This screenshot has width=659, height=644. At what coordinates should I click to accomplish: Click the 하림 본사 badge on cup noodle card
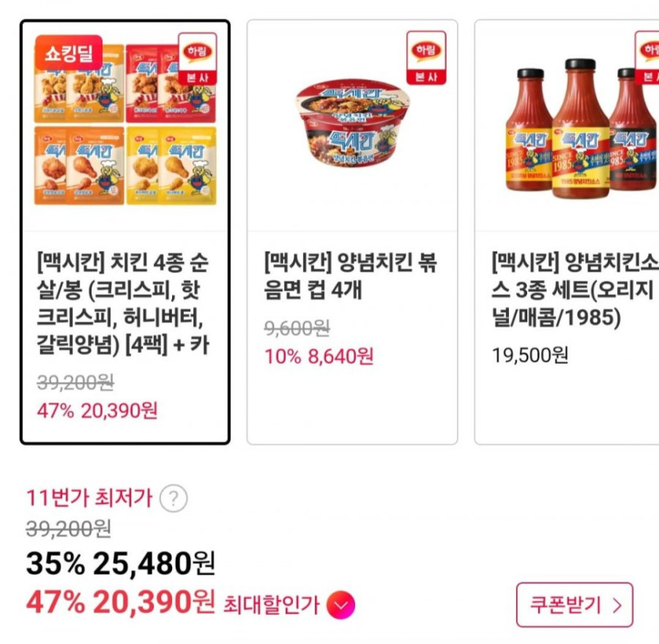(x=426, y=58)
